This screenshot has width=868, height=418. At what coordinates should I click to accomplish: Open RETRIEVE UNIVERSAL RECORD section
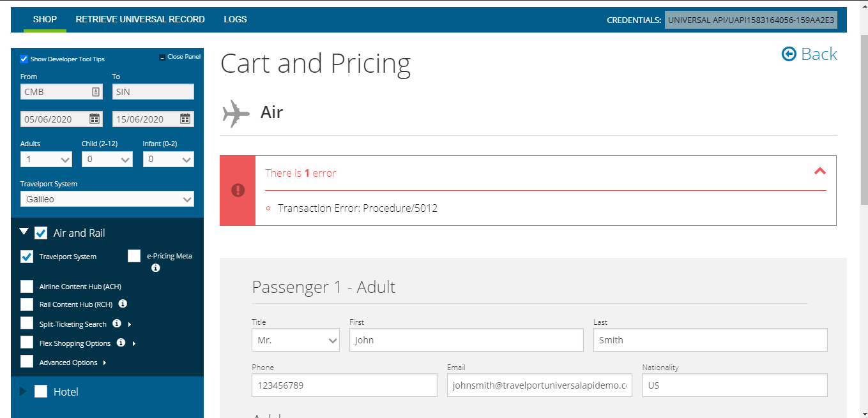[x=140, y=19]
